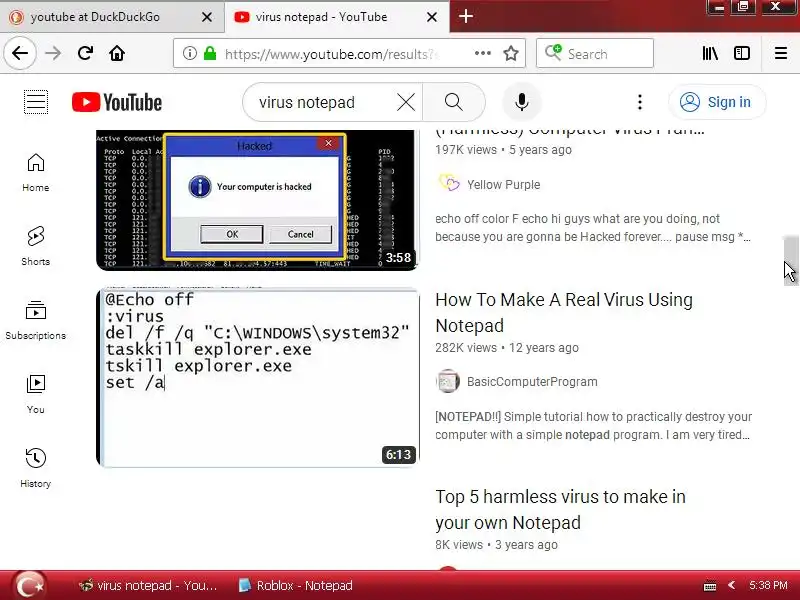This screenshot has height=600, width=800.
Task: Reload the current page
Action: (x=85, y=53)
